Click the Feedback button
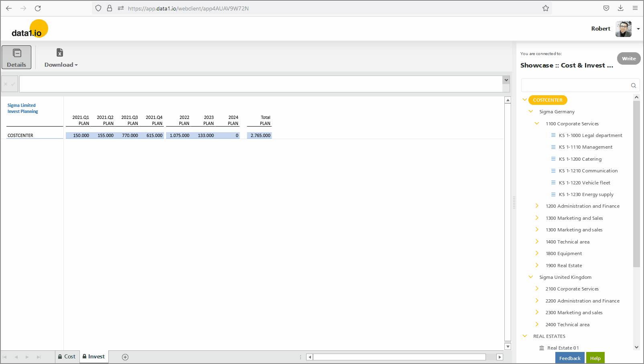Viewport: 644px width, 364px height. 570,358
